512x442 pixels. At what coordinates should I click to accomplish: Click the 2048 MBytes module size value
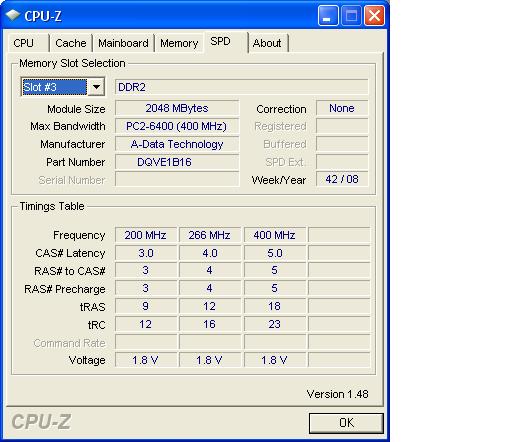(177, 108)
